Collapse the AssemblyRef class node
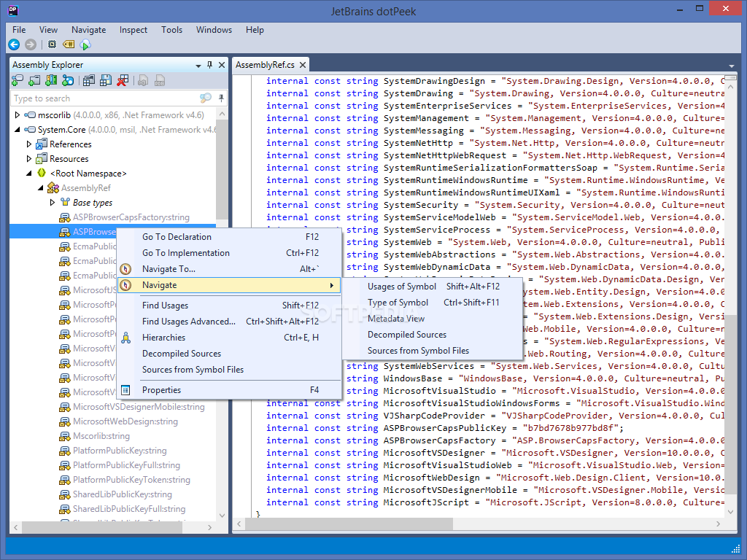The width and height of the screenshot is (747, 560). click(x=41, y=188)
